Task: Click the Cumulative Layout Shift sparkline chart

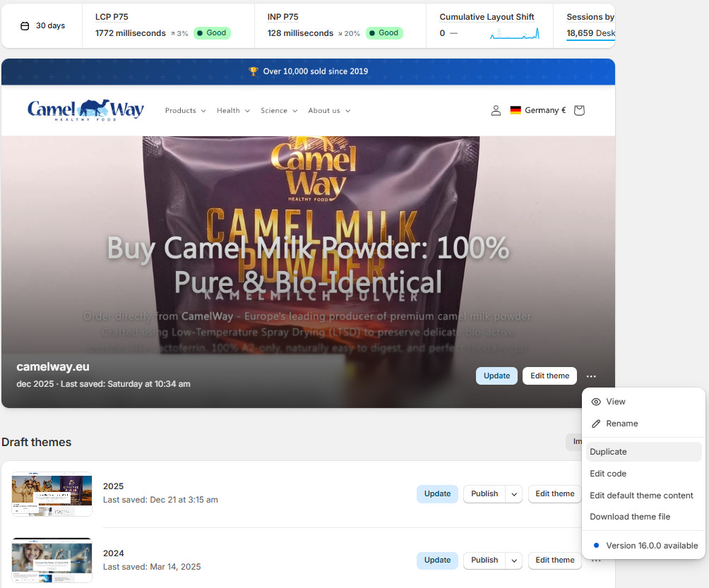Action: tap(515, 33)
